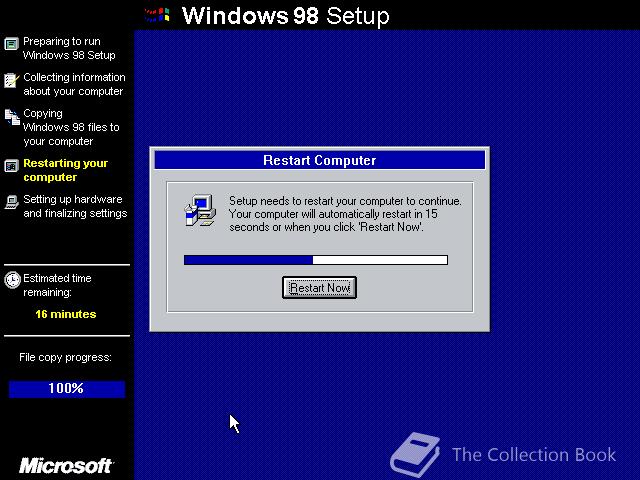Click the Windows flag logo in header
Screen dimensions: 640x480
tap(157, 15)
